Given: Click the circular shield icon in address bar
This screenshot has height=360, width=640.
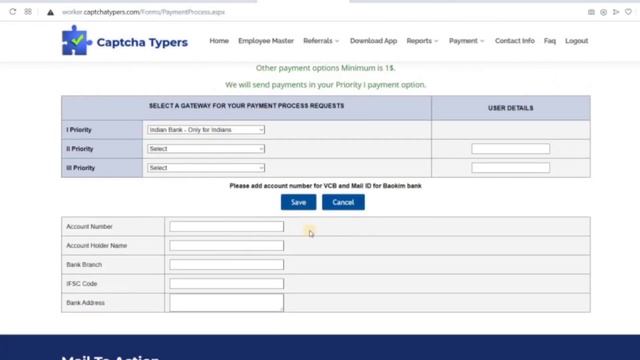Looking at the screenshot, I should (x=603, y=12).
